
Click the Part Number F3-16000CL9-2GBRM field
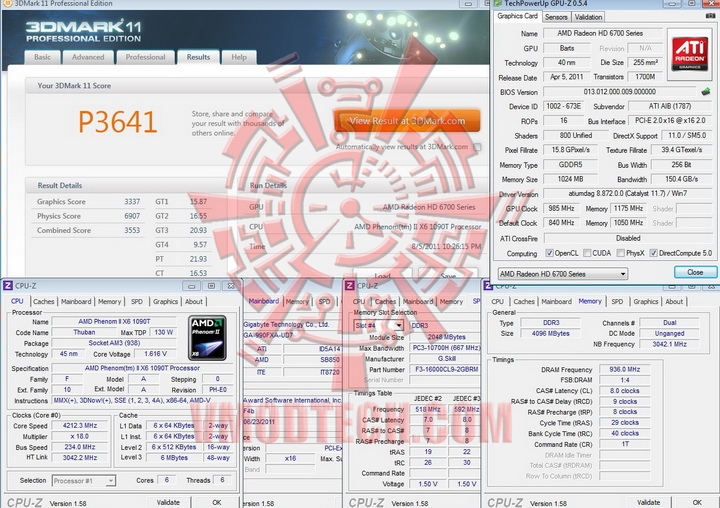[444, 369]
